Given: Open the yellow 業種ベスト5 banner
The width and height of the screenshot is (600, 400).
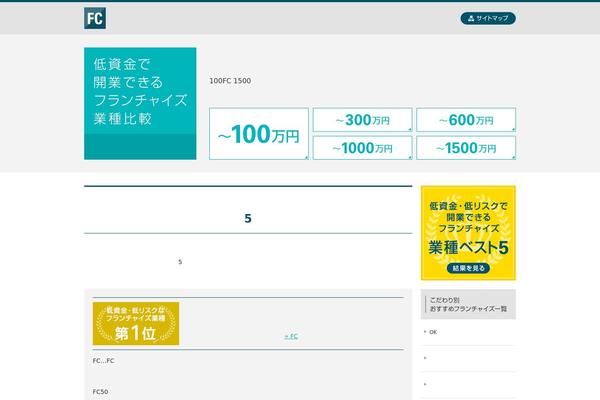Looking at the screenshot, I should click(x=468, y=232).
